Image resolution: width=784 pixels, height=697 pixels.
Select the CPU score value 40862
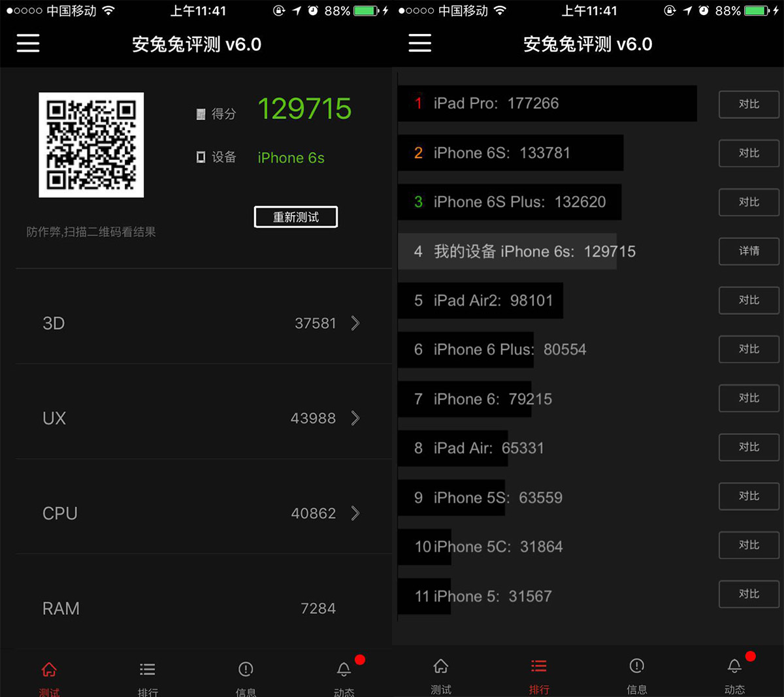[314, 513]
